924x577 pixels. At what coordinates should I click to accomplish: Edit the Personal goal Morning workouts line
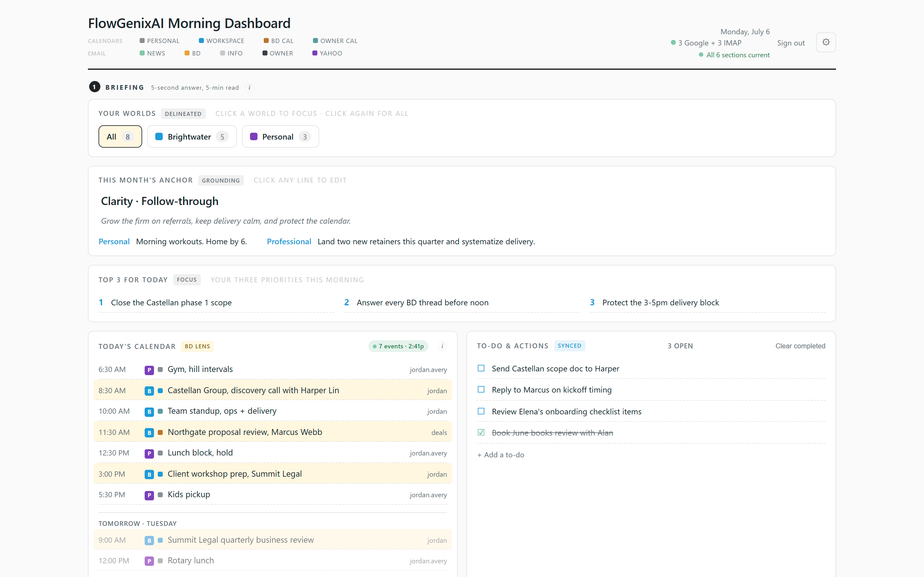tap(191, 241)
